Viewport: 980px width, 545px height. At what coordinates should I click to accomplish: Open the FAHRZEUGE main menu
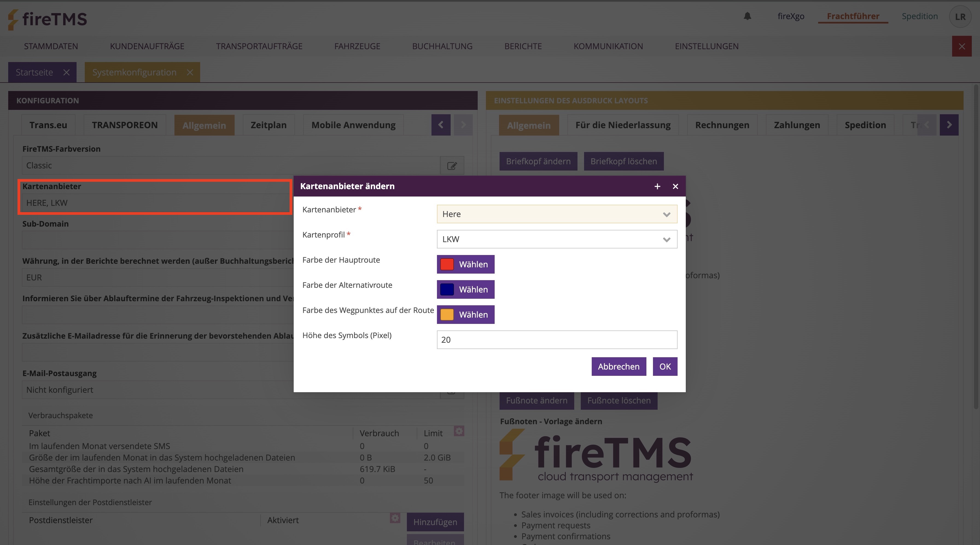(357, 46)
